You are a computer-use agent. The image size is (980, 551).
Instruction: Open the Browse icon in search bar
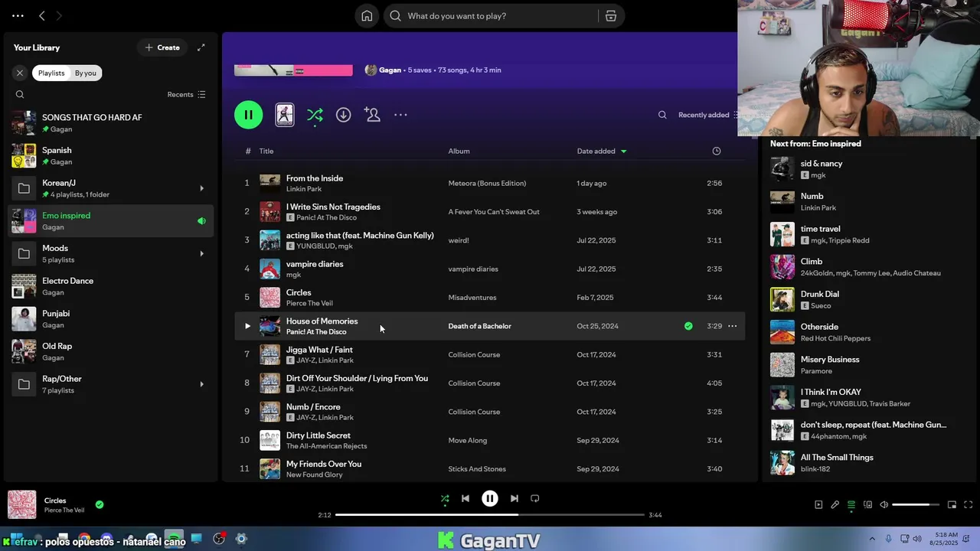click(611, 16)
